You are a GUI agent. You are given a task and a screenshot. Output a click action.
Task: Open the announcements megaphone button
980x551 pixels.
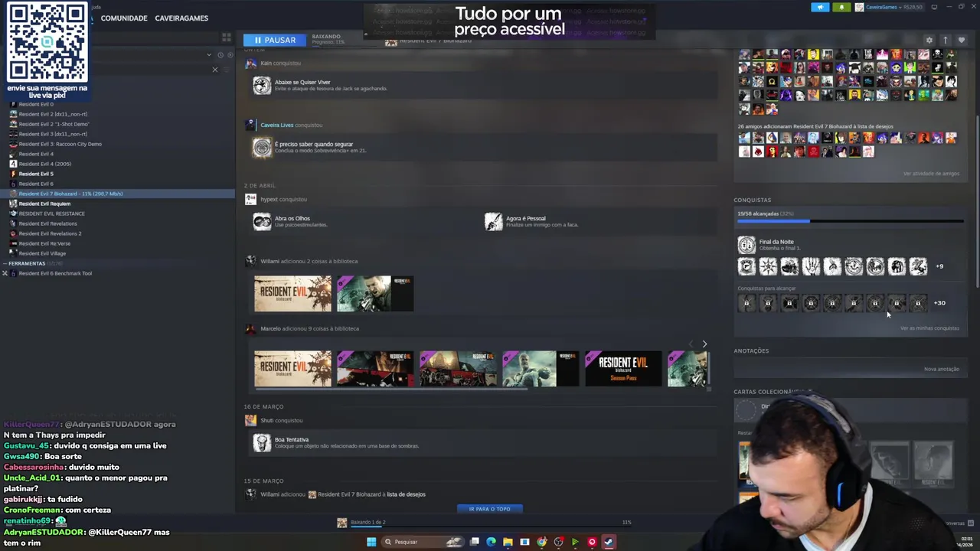tap(820, 7)
